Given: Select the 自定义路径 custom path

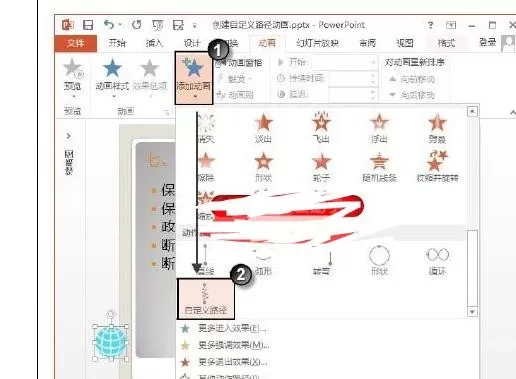Looking at the screenshot, I should pyautogui.click(x=206, y=299).
